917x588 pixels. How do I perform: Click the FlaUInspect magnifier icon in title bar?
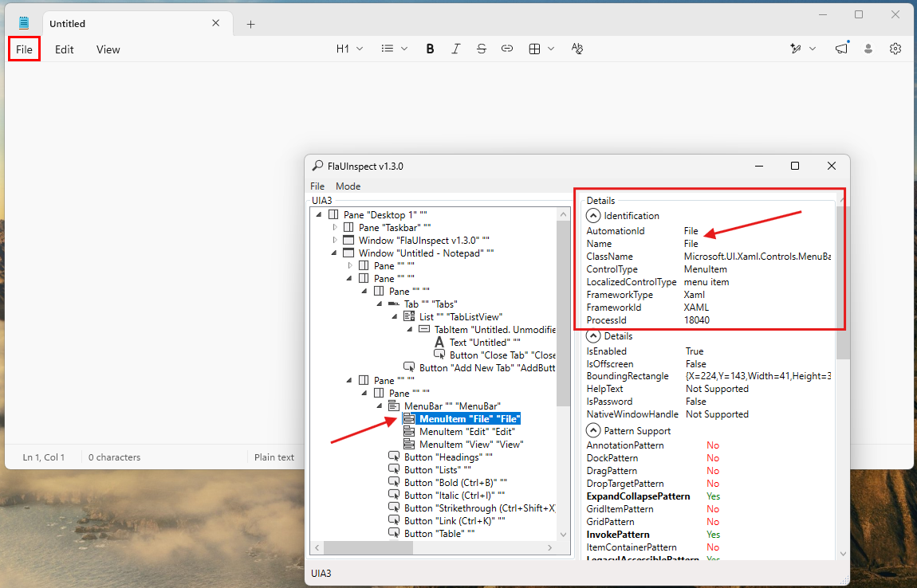click(317, 166)
